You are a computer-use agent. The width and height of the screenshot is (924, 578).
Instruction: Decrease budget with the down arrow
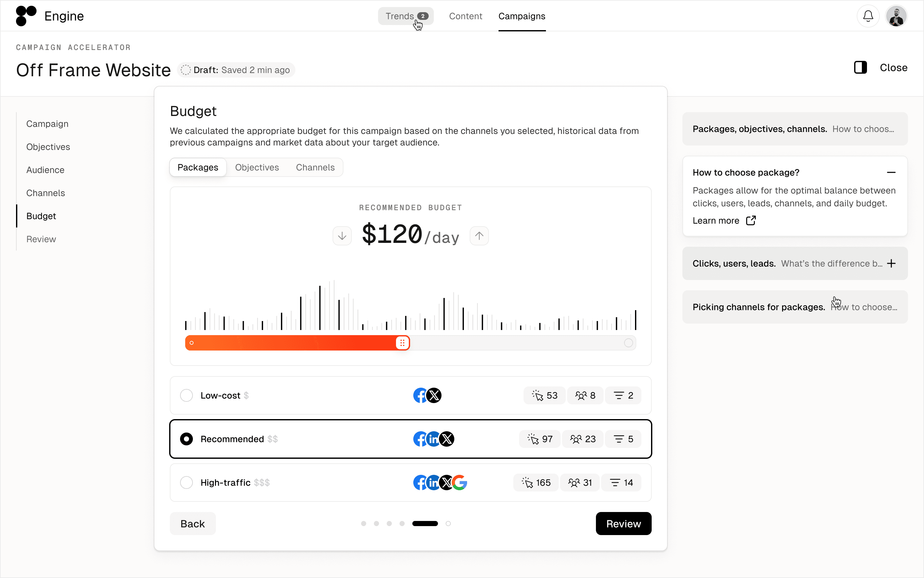click(x=342, y=236)
